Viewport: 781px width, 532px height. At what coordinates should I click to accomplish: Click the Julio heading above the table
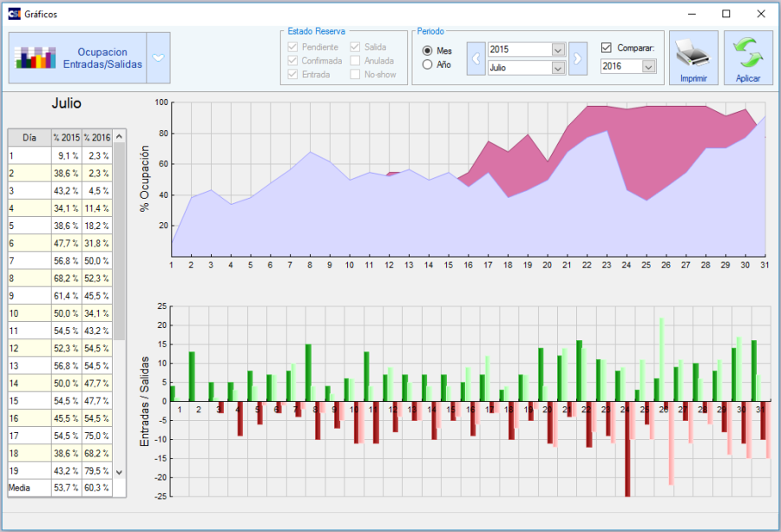point(66,103)
